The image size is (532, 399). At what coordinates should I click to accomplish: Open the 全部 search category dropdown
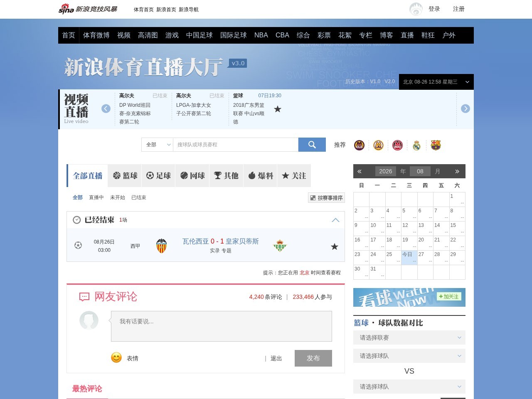tap(158, 145)
